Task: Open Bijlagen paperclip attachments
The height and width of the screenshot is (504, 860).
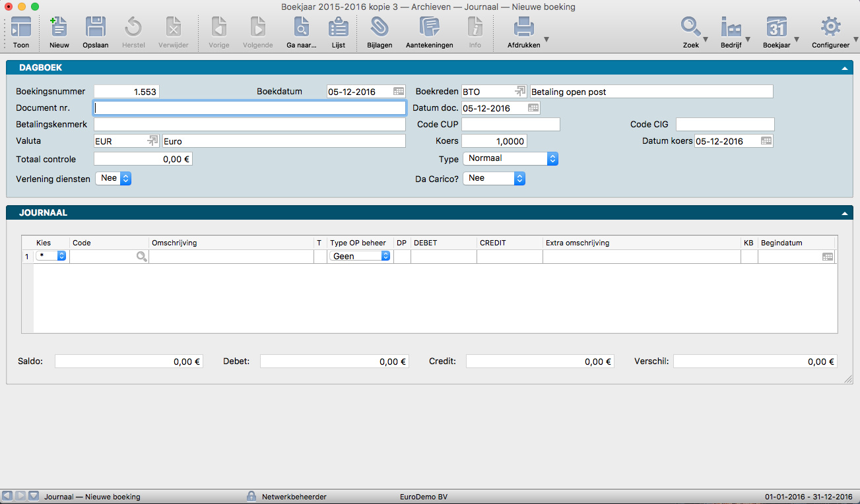Action: (x=380, y=28)
